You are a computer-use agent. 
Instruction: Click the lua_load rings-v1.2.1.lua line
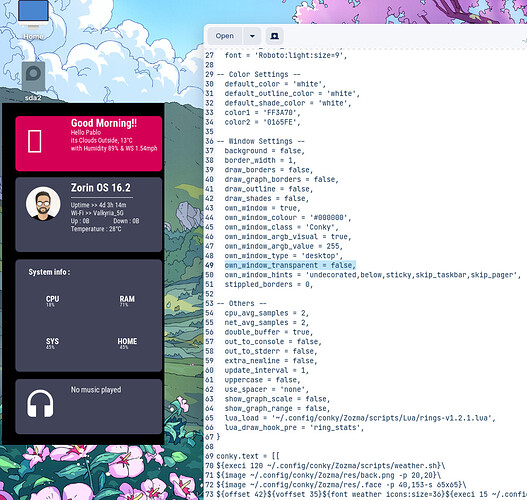(x=360, y=418)
